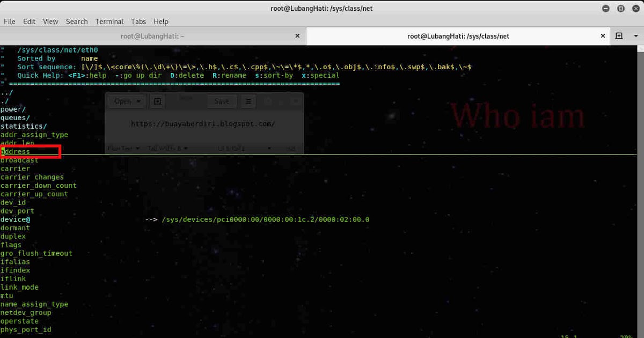Maximize the terminal window

[x=620, y=8]
